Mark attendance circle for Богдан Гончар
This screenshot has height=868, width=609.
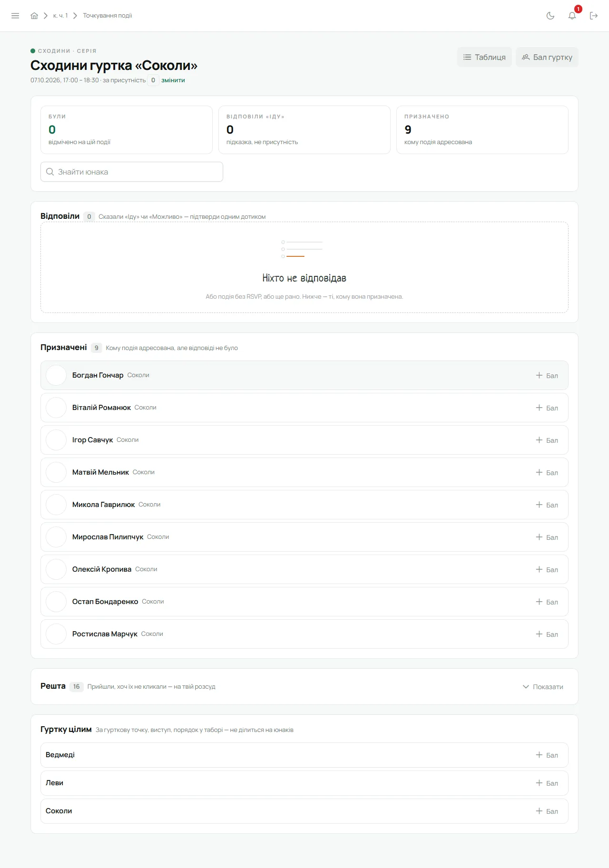[x=56, y=375]
